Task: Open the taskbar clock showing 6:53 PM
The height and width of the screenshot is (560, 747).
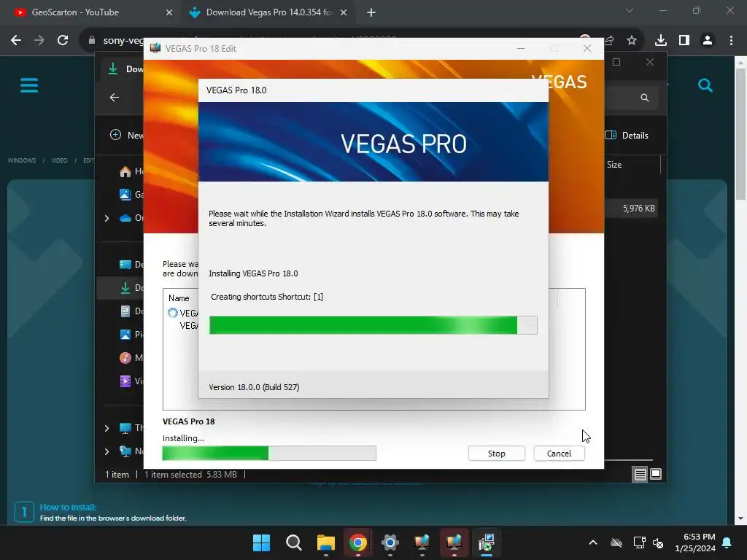Action: 695,542
